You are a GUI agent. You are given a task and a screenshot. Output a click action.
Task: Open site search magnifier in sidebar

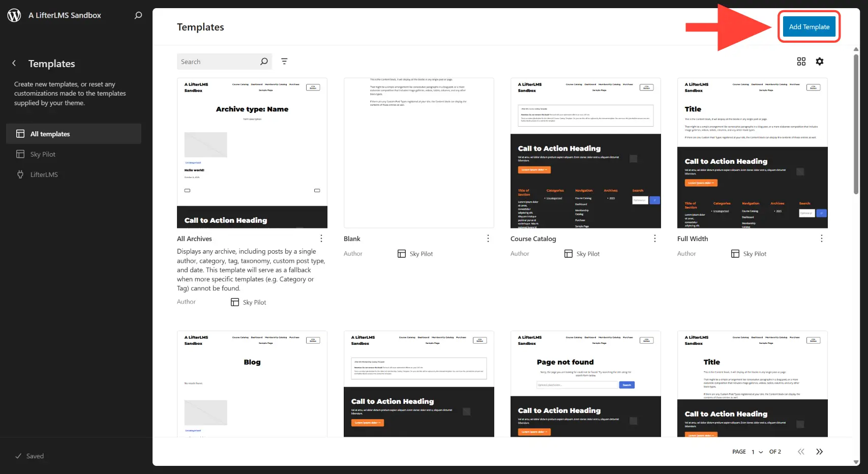pos(138,15)
